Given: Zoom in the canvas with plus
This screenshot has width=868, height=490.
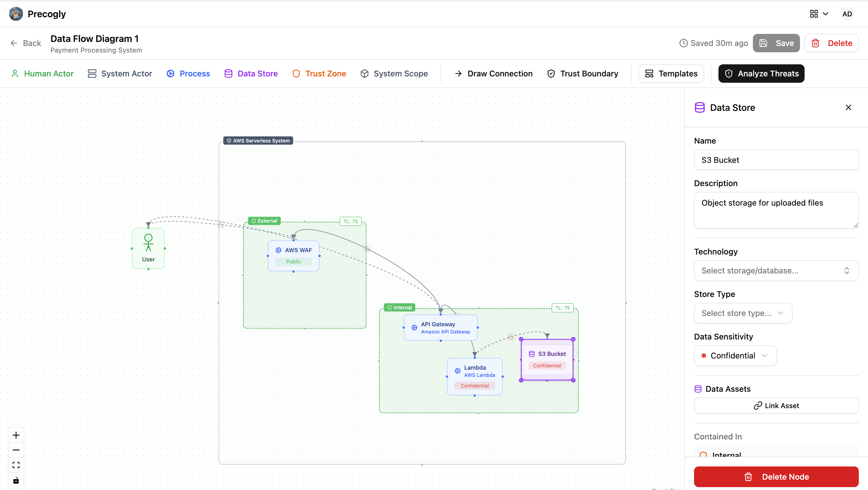Looking at the screenshot, I should click(16, 435).
